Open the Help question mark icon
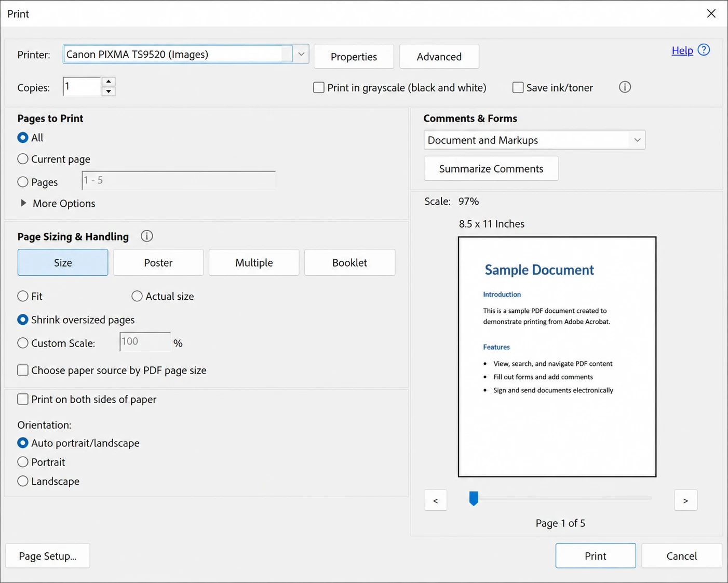 pyautogui.click(x=704, y=50)
